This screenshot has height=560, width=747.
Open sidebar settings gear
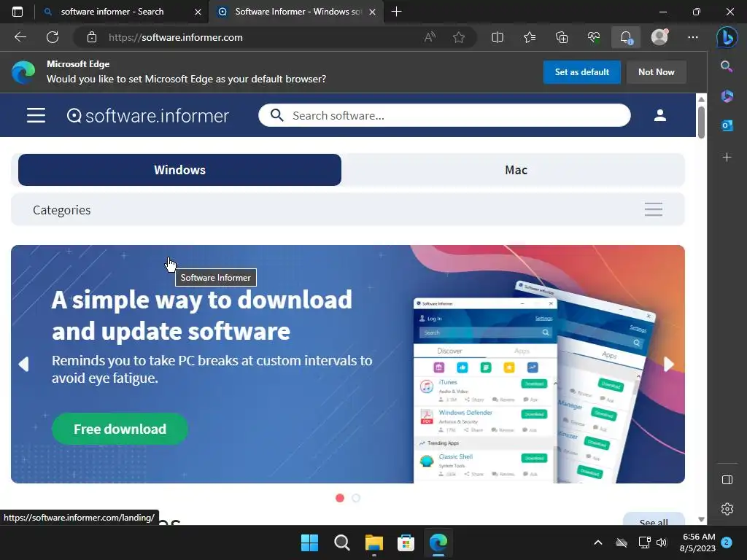point(727,509)
